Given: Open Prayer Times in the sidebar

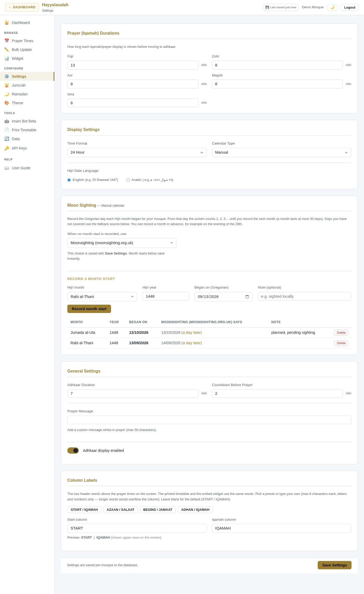Looking at the screenshot, I should [x=27, y=41].
